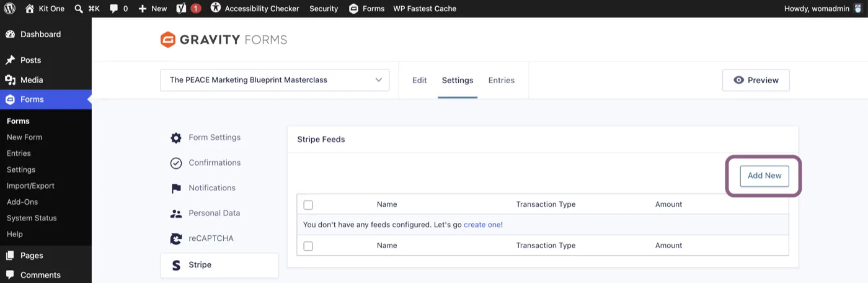Click the Personal Data people icon
Viewport: 868px width, 283px height.
[176, 213]
